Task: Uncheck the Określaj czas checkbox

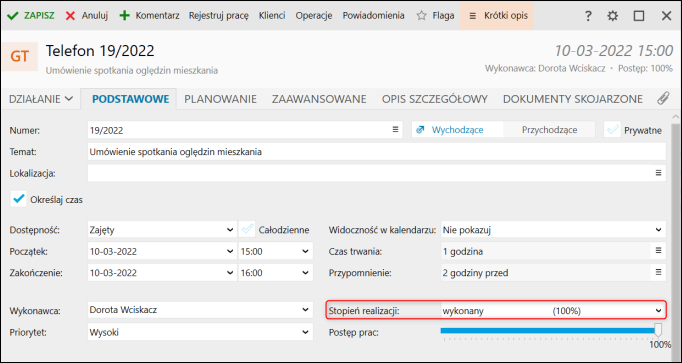Action: 19,200
